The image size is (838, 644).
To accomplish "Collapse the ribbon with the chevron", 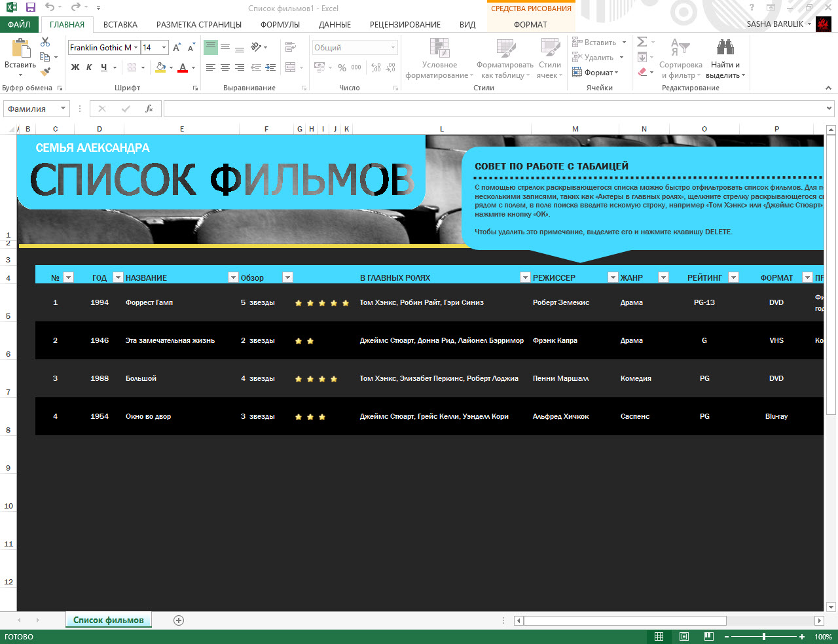I will click(829, 87).
